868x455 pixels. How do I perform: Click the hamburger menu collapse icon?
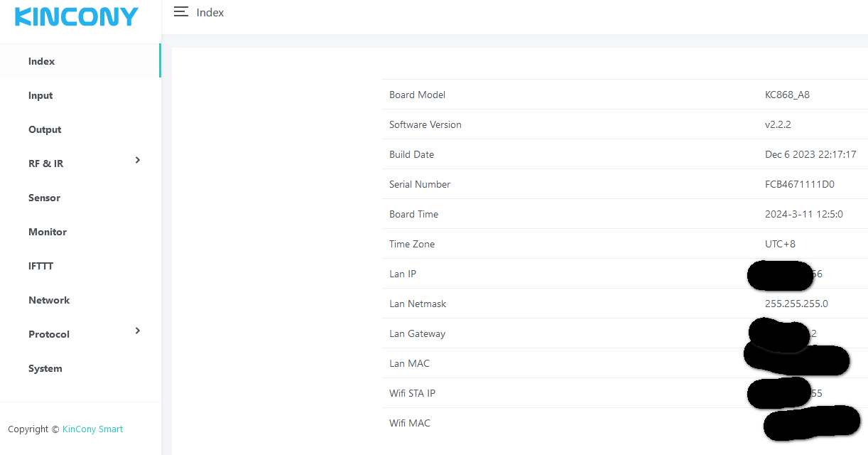(x=181, y=12)
